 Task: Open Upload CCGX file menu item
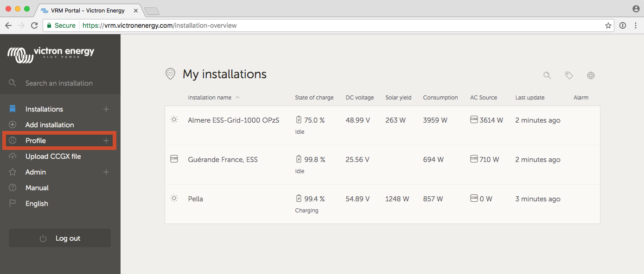click(x=53, y=156)
